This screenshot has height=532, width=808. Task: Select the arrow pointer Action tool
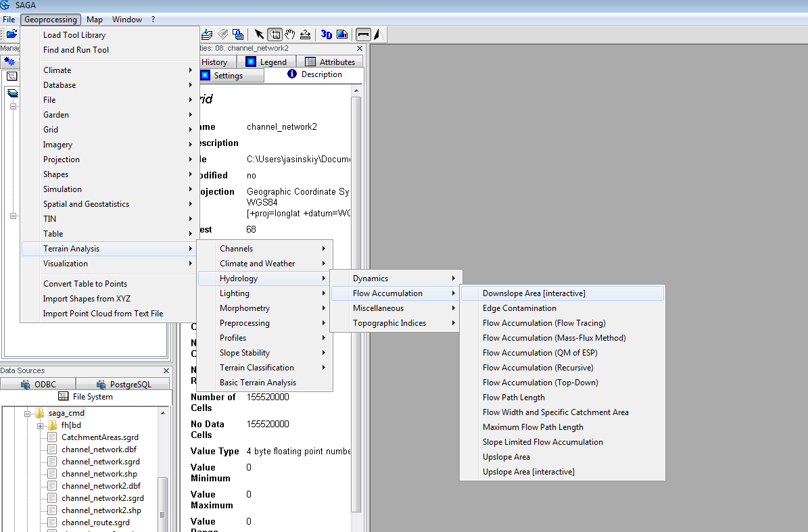tap(259, 34)
